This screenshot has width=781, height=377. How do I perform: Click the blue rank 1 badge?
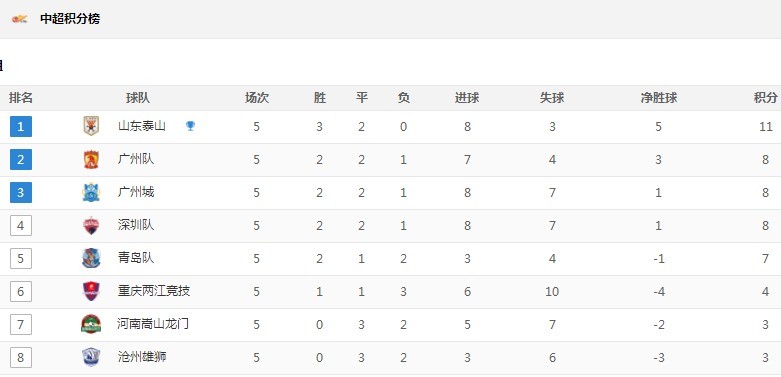(x=21, y=126)
